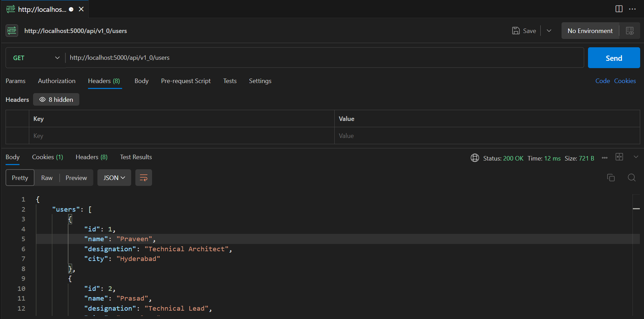644x319 pixels.
Task: View the response Cookies (1) tab
Action: [48, 157]
